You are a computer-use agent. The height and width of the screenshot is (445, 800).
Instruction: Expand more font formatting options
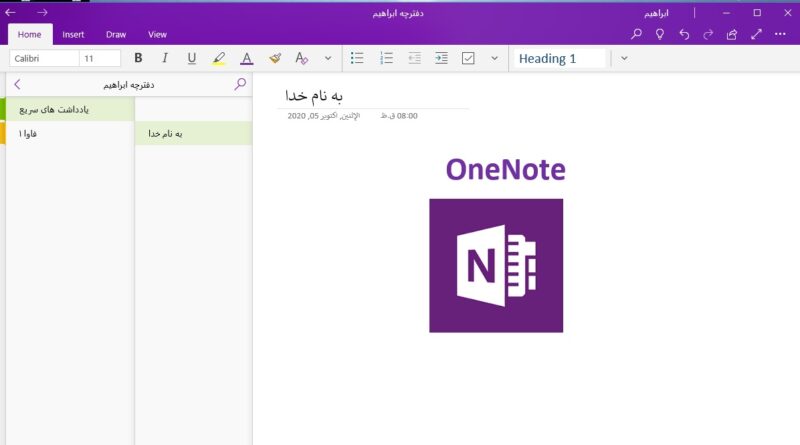pos(328,59)
